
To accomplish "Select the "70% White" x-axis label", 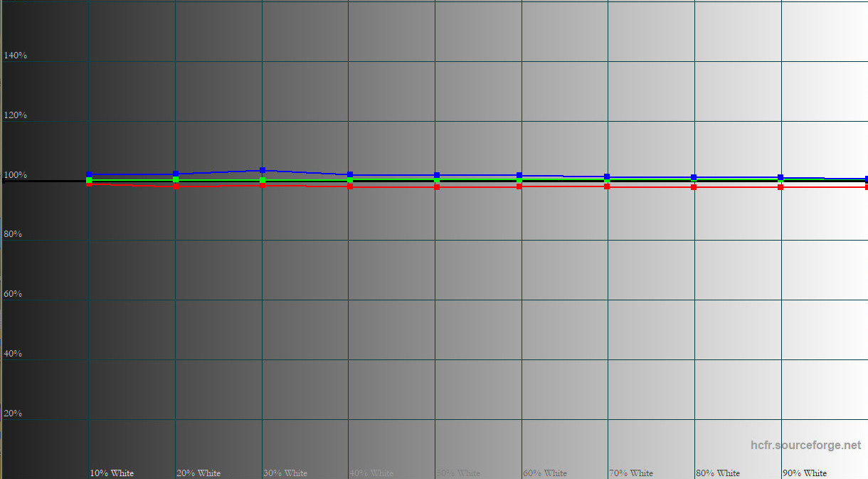I will (x=631, y=473).
